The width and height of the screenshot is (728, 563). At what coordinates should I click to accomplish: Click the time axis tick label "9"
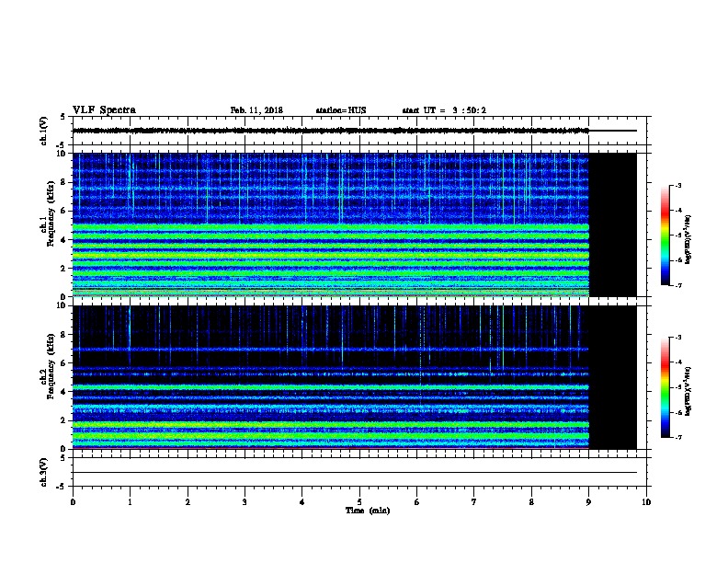[588, 501]
